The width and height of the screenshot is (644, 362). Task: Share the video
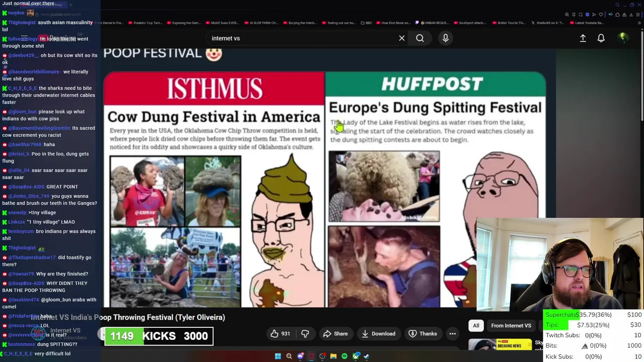coord(336,334)
